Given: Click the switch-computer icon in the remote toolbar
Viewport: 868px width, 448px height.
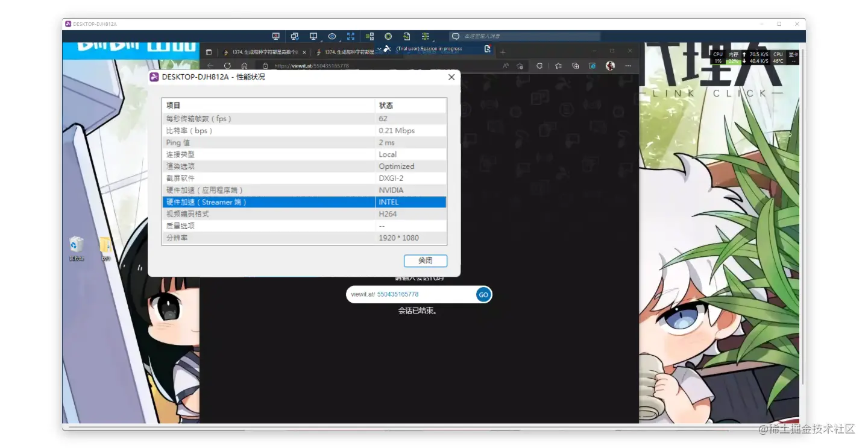Looking at the screenshot, I should [295, 36].
